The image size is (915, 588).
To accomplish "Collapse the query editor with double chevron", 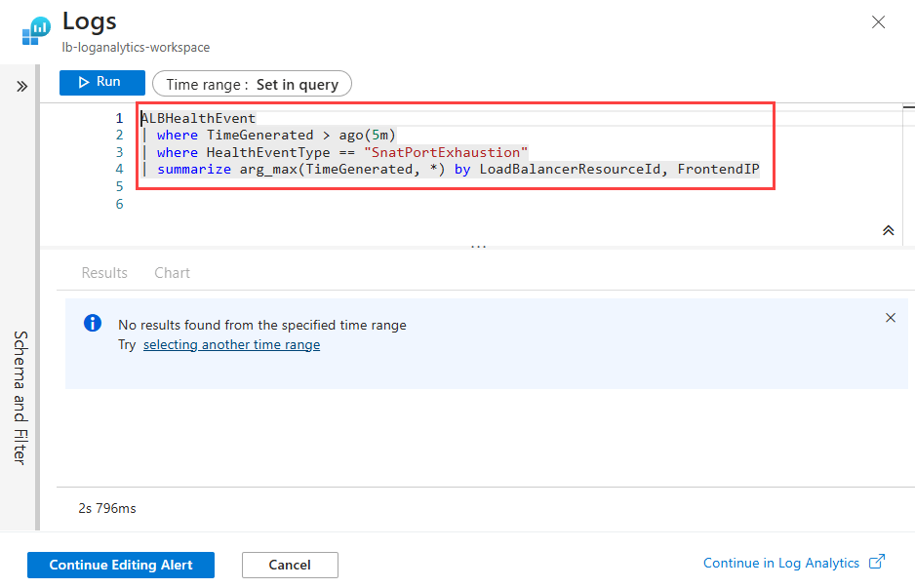I will click(888, 230).
